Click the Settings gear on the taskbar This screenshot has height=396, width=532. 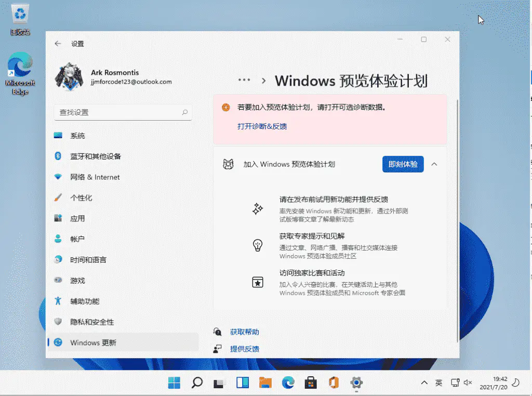coord(356,383)
